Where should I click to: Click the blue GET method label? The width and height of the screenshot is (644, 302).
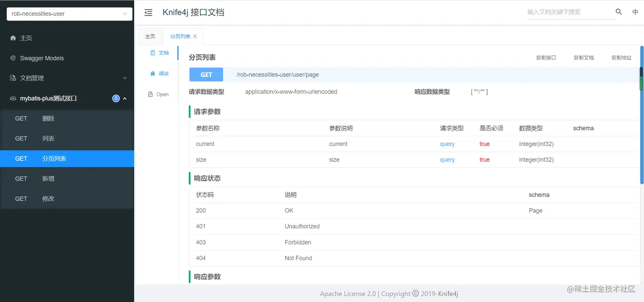206,74
